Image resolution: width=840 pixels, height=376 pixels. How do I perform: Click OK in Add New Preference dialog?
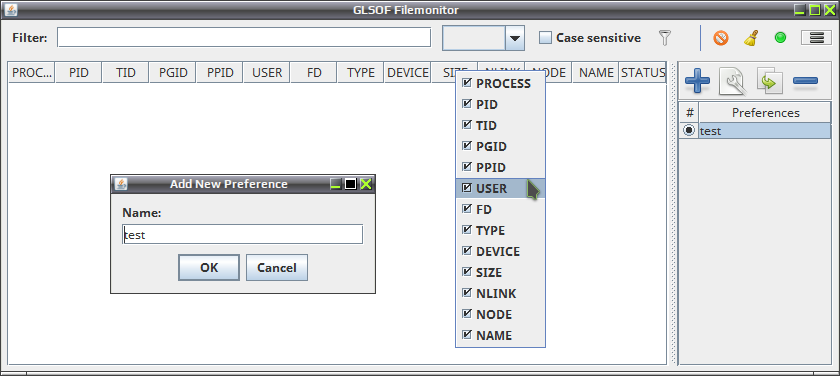click(x=209, y=267)
